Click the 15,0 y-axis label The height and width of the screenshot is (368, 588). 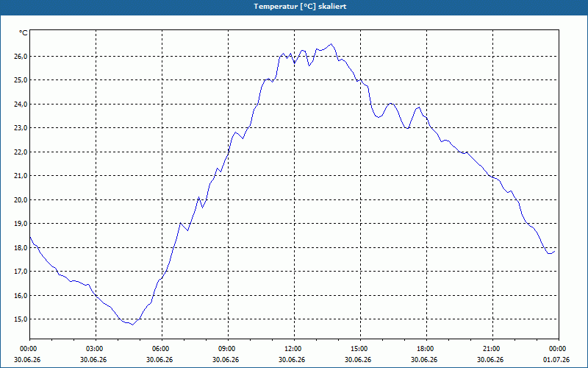click(21, 319)
